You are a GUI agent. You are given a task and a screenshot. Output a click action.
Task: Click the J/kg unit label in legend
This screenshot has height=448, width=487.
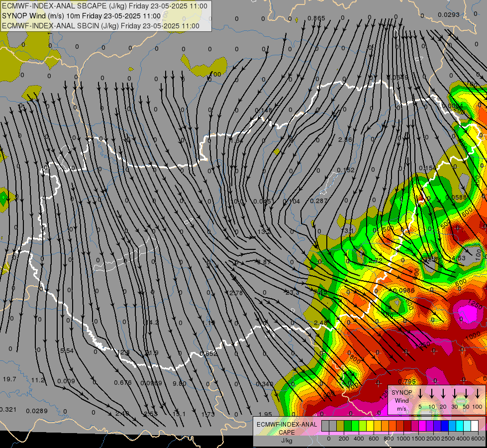[287, 441]
